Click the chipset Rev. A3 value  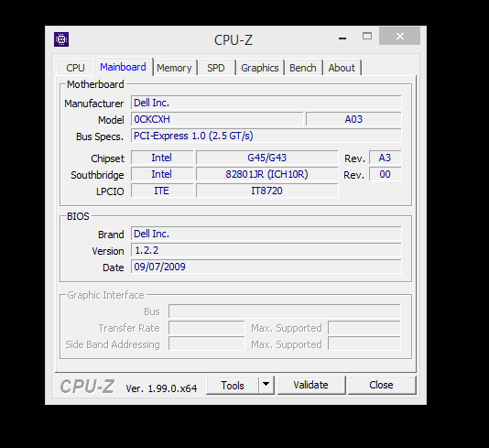pos(386,158)
